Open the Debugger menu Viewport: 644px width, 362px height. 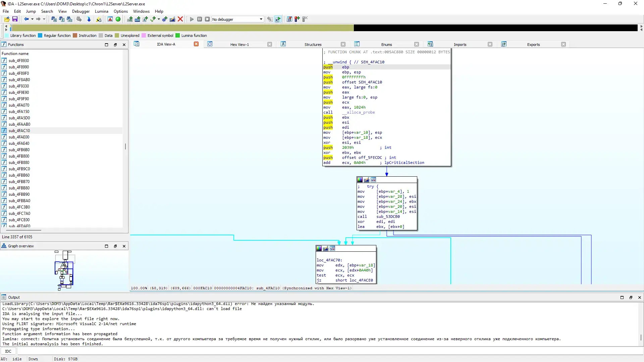point(80,11)
